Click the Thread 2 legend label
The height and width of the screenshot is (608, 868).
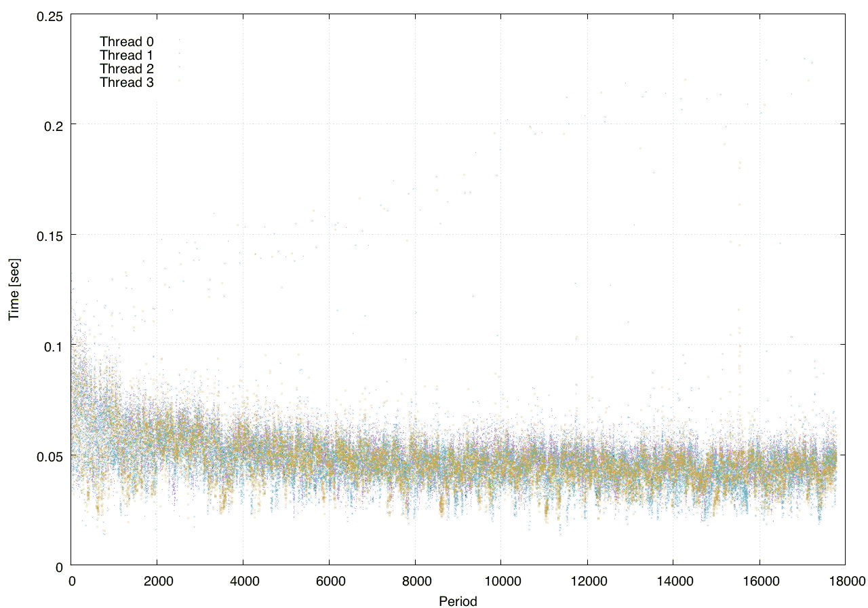click(x=127, y=69)
